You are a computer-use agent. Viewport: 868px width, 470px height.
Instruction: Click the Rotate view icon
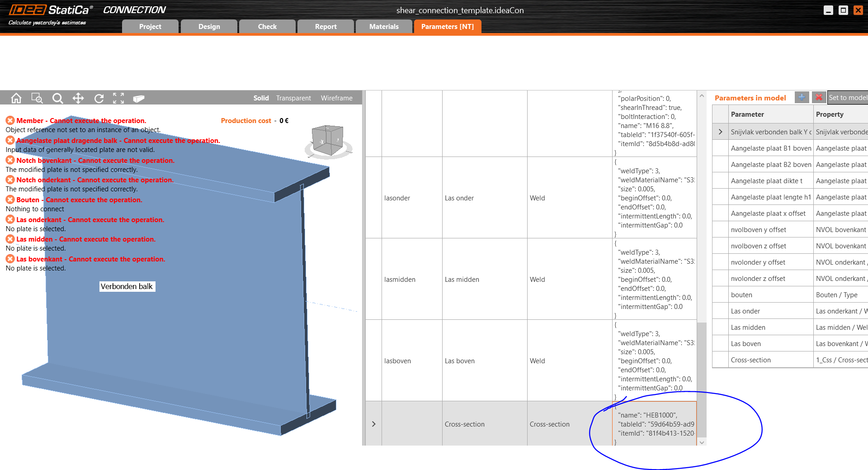tap(99, 98)
